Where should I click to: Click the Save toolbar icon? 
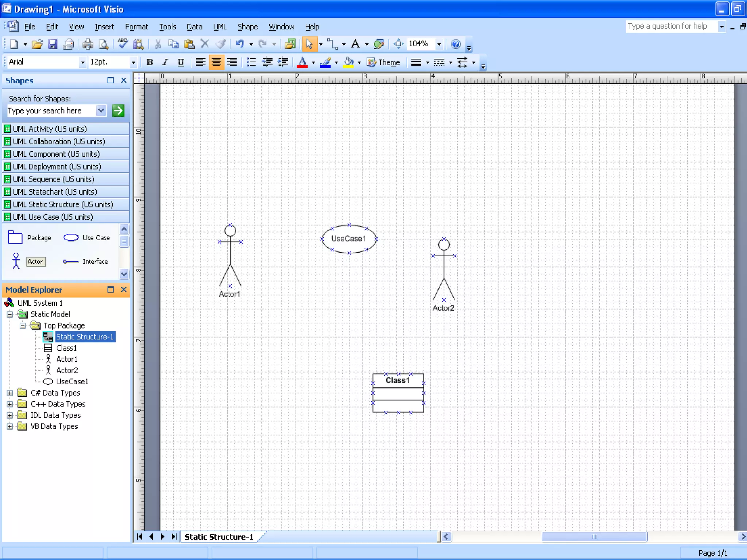coord(53,44)
